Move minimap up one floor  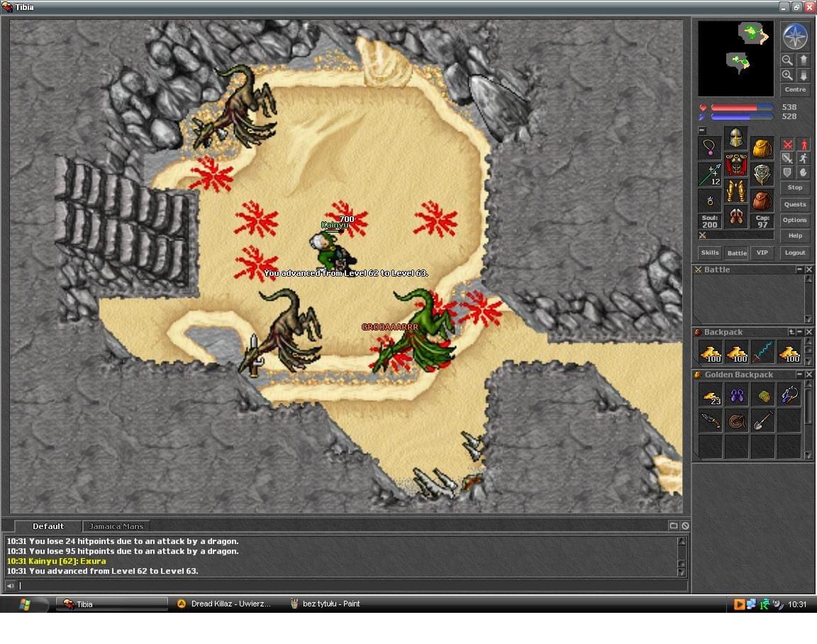803,60
